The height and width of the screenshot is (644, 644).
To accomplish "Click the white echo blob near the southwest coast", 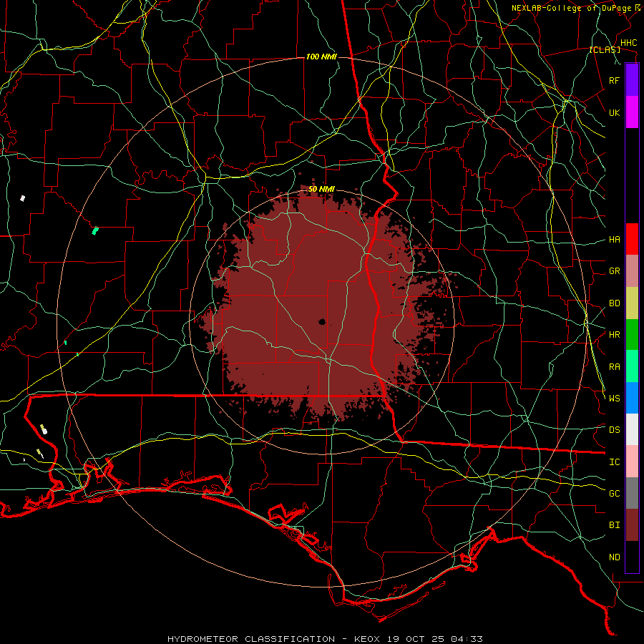I will point(44,431).
